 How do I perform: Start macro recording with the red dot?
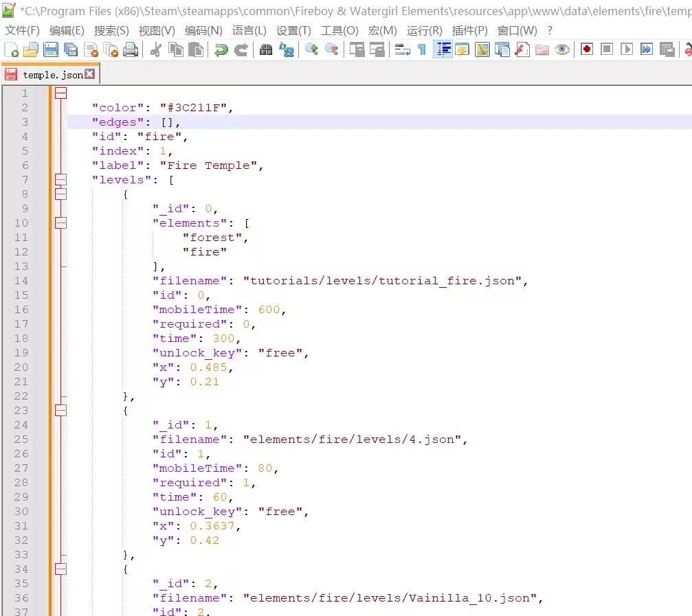pyautogui.click(x=587, y=49)
